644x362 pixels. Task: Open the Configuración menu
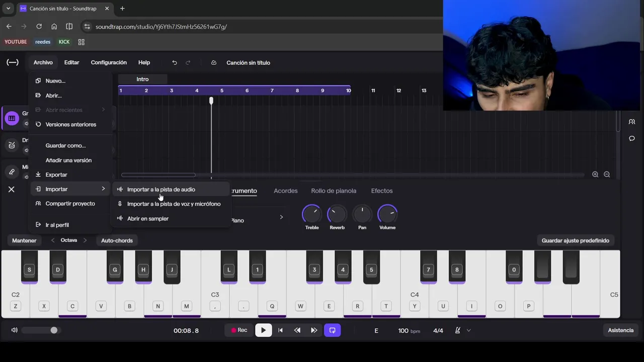click(x=109, y=62)
